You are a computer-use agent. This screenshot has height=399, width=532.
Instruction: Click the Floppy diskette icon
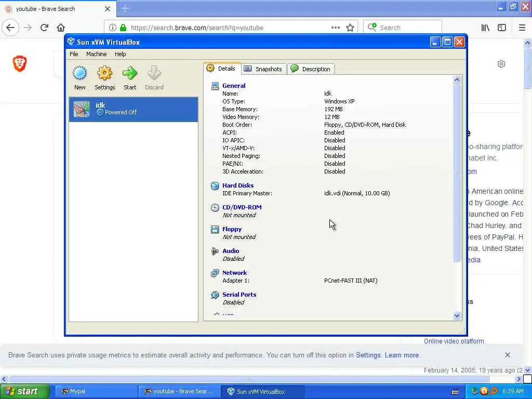[215, 229]
